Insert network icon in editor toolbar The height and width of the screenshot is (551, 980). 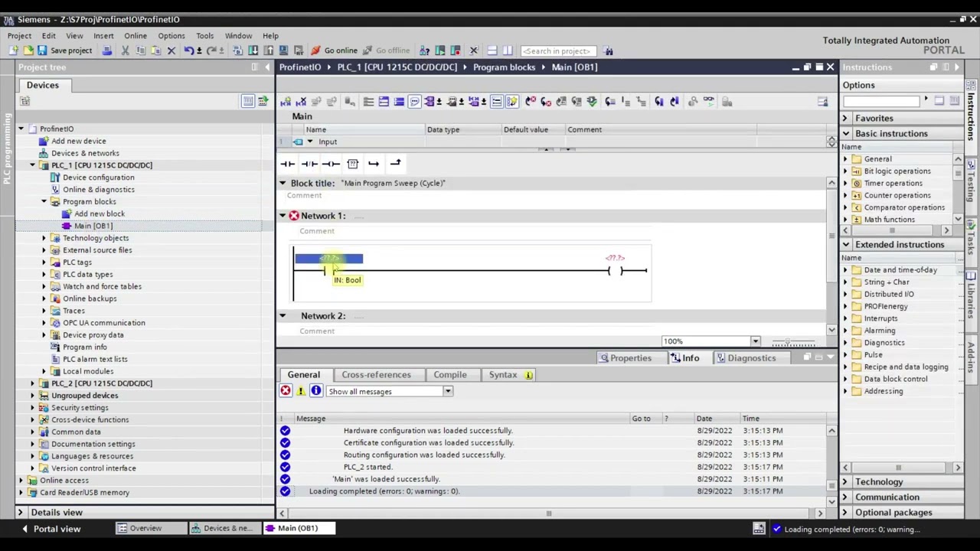click(x=286, y=101)
